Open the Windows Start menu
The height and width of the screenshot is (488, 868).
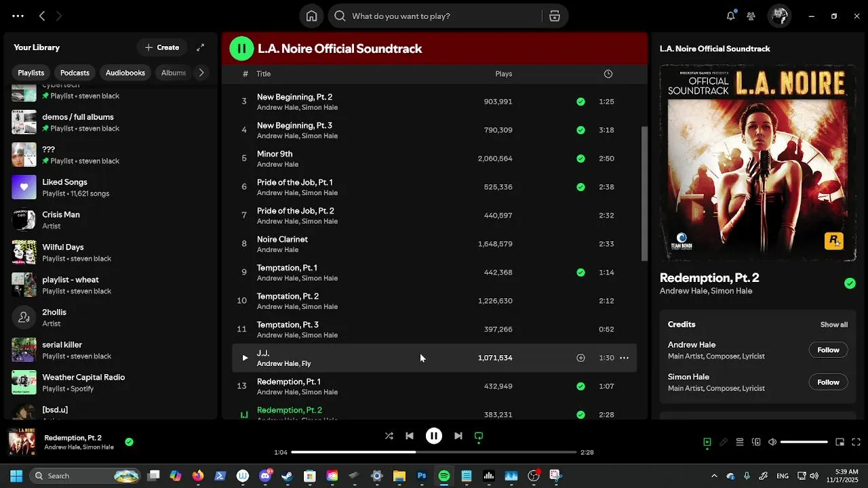(x=16, y=476)
